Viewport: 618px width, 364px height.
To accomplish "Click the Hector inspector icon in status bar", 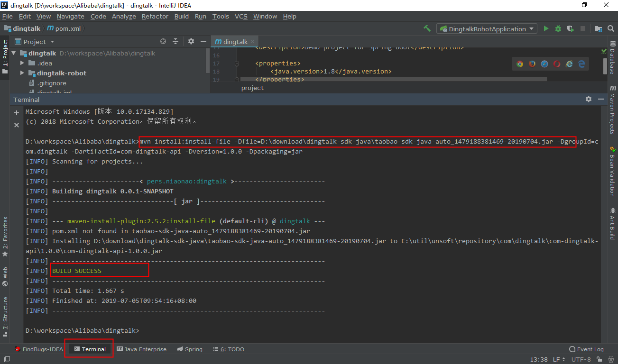I will point(611,360).
